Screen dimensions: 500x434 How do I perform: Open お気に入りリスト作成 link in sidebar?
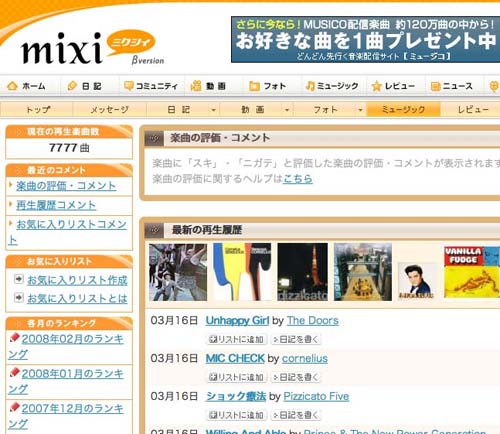pos(77,280)
